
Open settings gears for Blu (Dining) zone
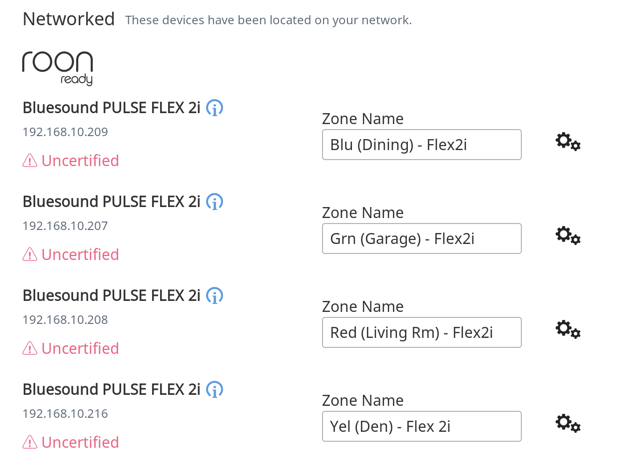click(x=568, y=142)
